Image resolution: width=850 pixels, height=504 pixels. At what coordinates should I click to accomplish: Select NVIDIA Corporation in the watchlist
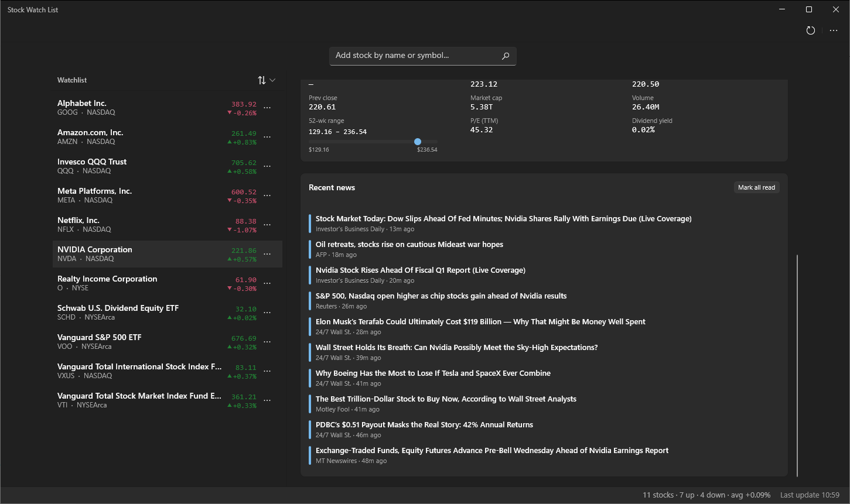[x=168, y=254]
